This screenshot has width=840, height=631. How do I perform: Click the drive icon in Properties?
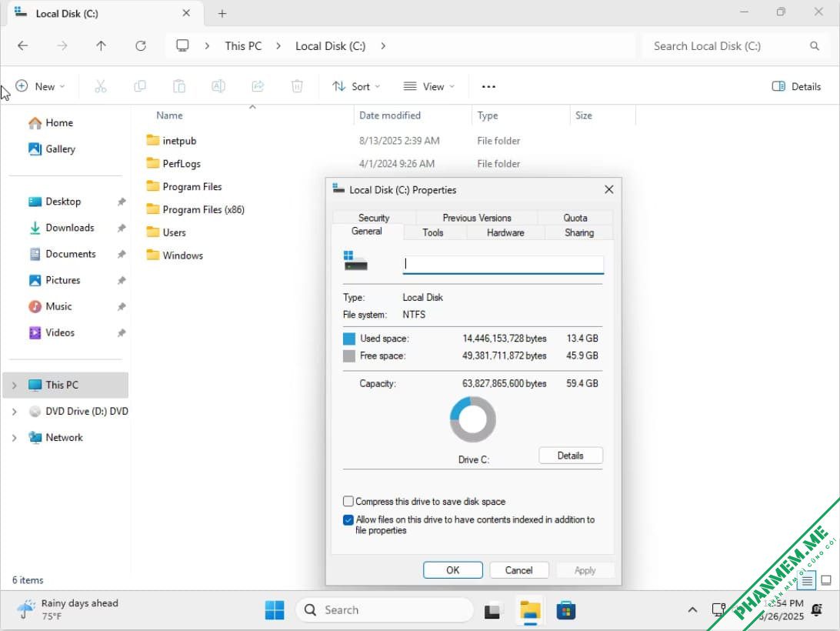pyautogui.click(x=355, y=261)
